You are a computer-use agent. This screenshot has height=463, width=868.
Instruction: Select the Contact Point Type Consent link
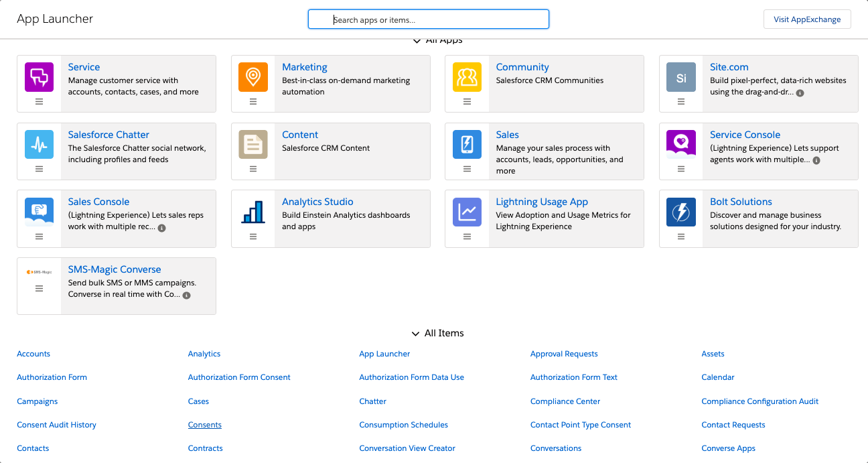click(x=581, y=425)
